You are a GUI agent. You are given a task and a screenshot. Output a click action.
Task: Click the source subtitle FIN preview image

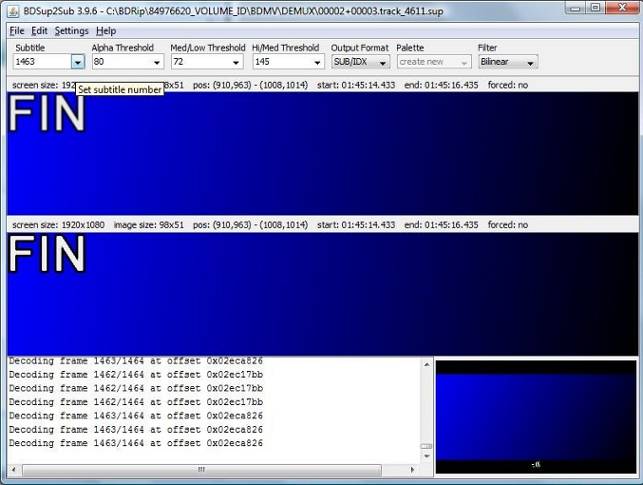click(322, 154)
